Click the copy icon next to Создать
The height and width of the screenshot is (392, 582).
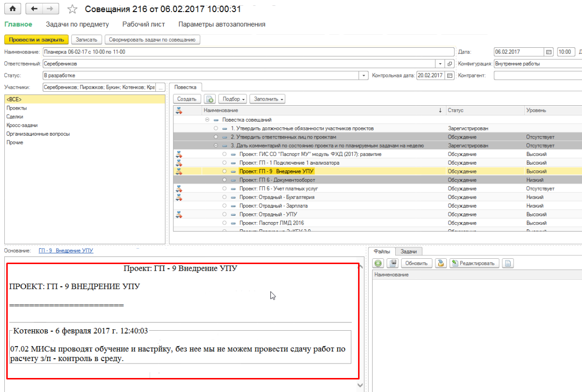point(209,99)
